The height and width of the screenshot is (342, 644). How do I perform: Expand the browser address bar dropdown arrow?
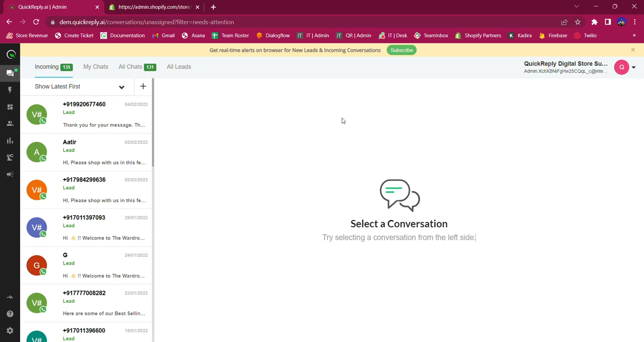577,7
